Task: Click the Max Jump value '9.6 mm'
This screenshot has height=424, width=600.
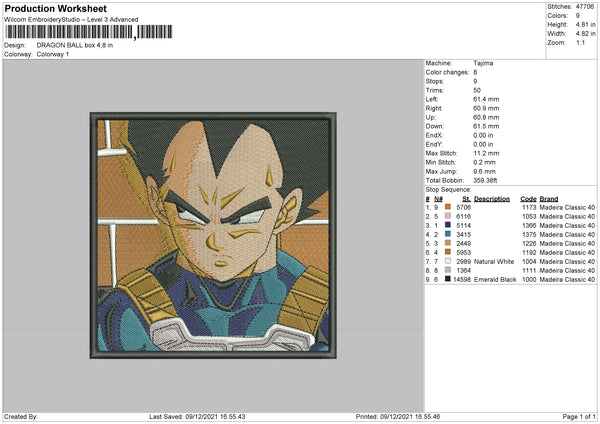Action: [484, 171]
